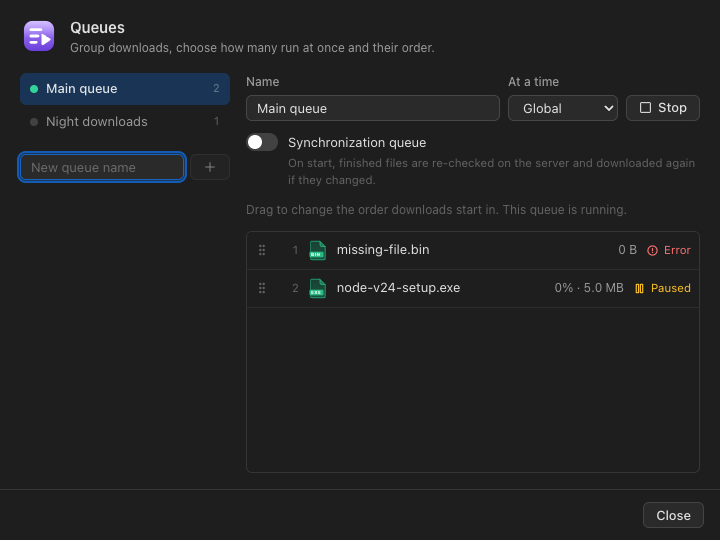Close the Queues dialog

[x=673, y=515]
